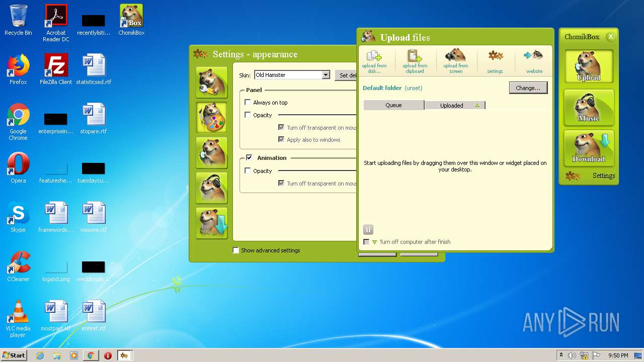The height and width of the screenshot is (362, 644).
Task: Open the Start menu
Action: 14,355
